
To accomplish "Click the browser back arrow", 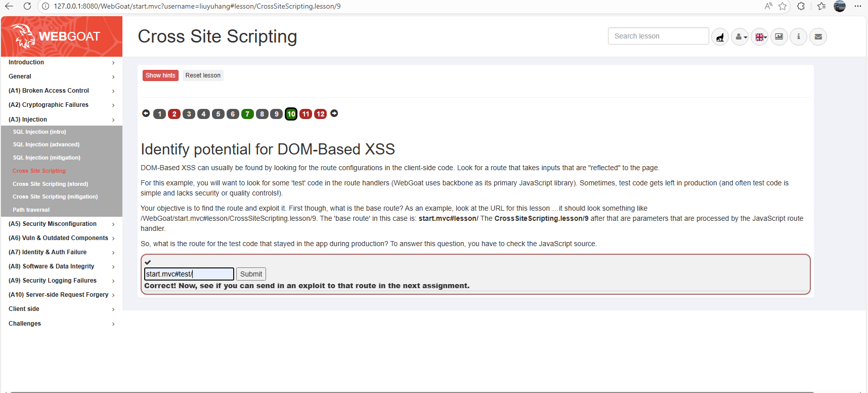I will pos(9,6).
